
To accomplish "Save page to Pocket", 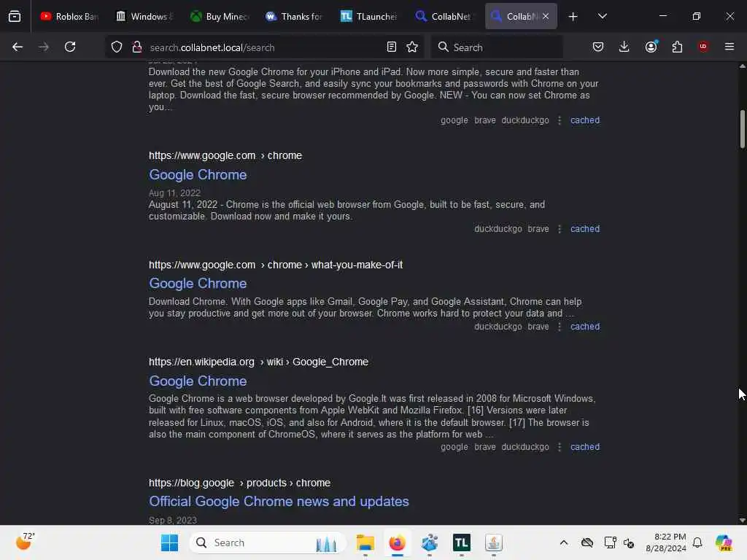I will (598, 47).
